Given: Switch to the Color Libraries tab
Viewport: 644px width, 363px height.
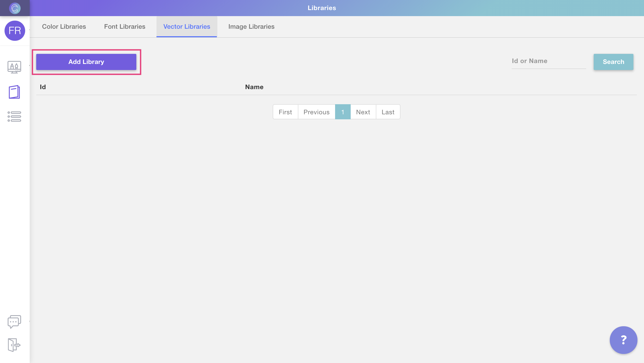Looking at the screenshot, I should 64,26.
